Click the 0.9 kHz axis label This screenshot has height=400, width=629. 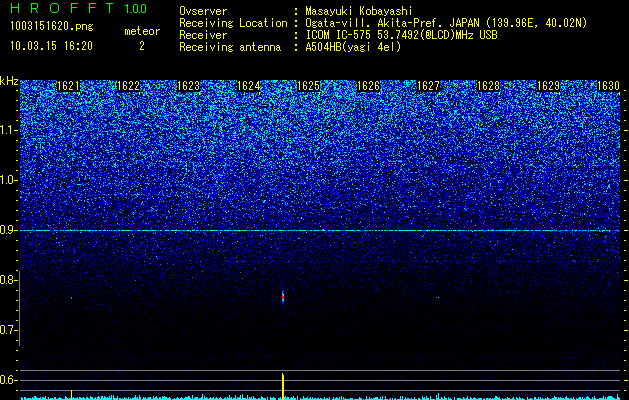pyautogui.click(x=8, y=230)
